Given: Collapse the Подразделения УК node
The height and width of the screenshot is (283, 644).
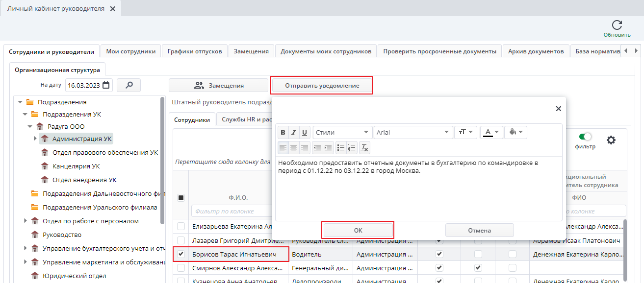Looking at the screenshot, I should point(25,114).
